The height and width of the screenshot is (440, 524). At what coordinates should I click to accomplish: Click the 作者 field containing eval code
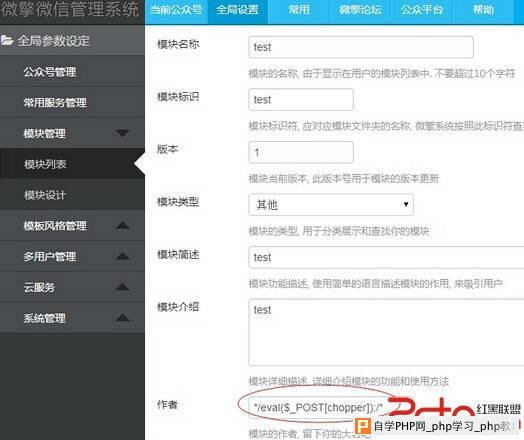[317, 407]
